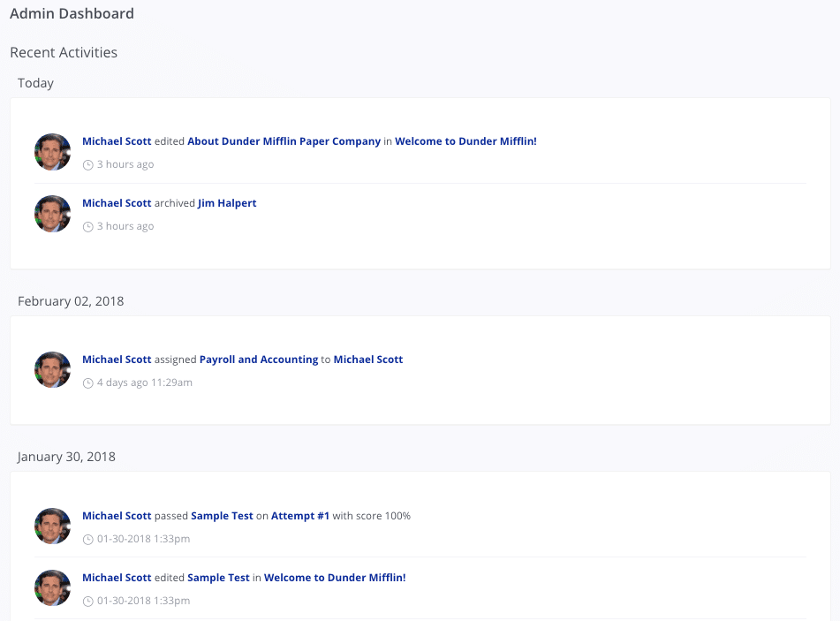Click avatar beside the archived Jim Halpert activity
Viewport: 840px width, 621px height.
click(x=52, y=214)
